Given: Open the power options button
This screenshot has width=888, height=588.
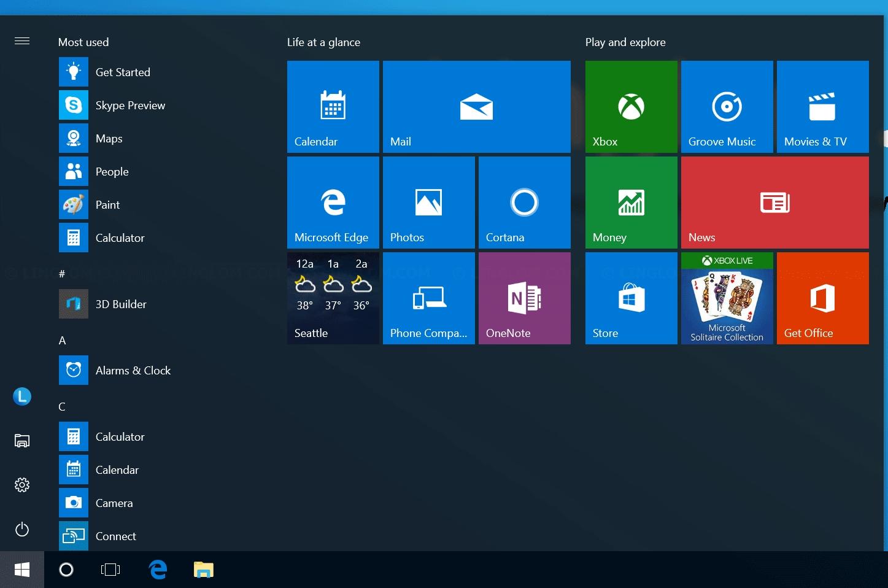Looking at the screenshot, I should 22,529.
